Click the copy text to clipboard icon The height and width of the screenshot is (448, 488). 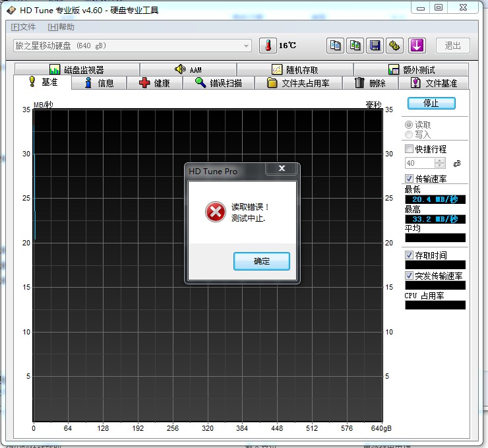[335, 46]
